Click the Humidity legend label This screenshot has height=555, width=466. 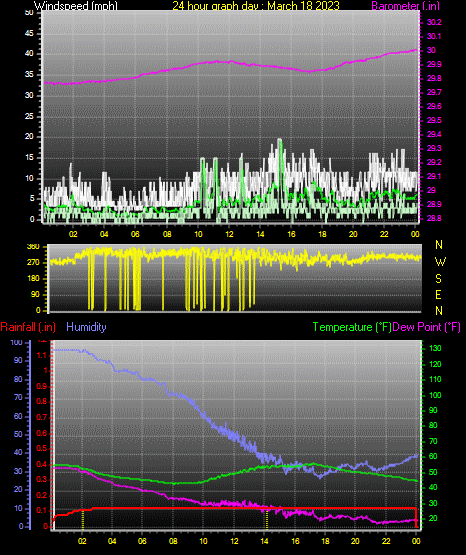(86, 327)
